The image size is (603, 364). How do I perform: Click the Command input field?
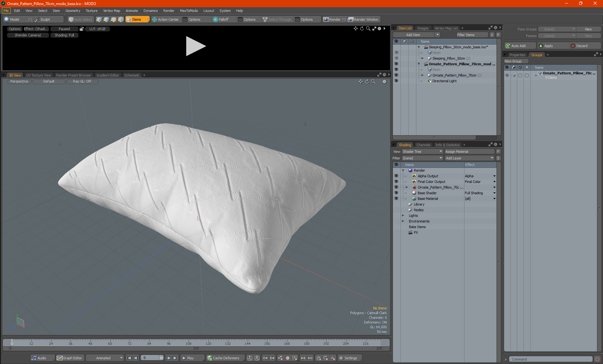tap(551, 359)
